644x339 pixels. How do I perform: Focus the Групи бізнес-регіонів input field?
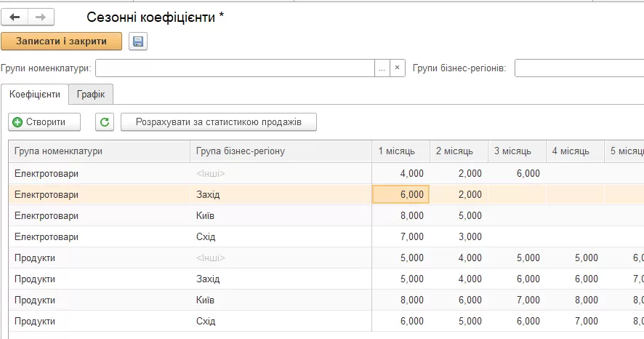(579, 68)
